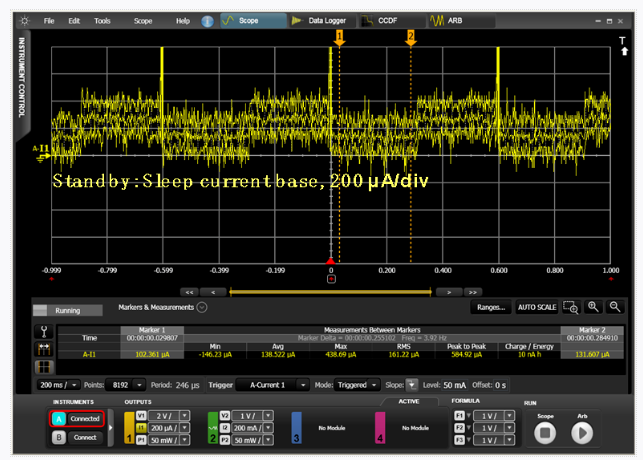The height and width of the screenshot is (460, 643).
Task: Switch to the CCDF tab
Action: click(x=393, y=20)
